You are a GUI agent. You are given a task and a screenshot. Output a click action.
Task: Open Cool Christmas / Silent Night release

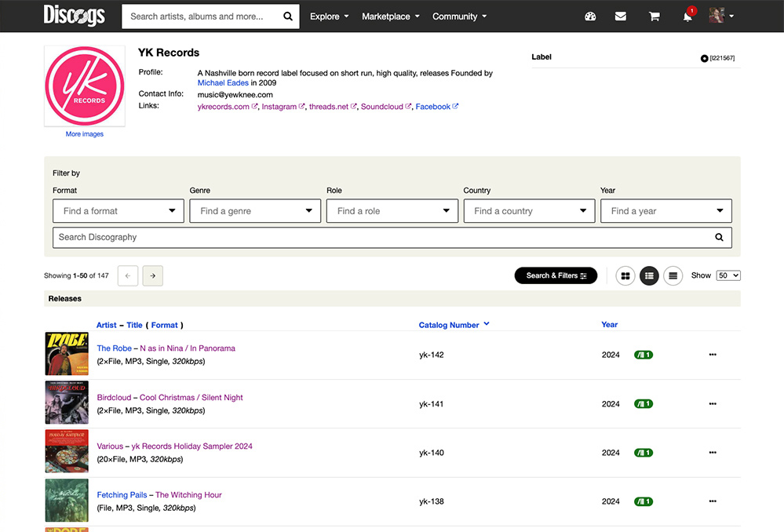(191, 398)
